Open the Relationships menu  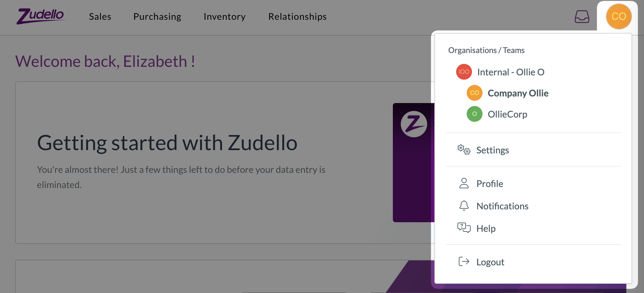[x=297, y=16]
